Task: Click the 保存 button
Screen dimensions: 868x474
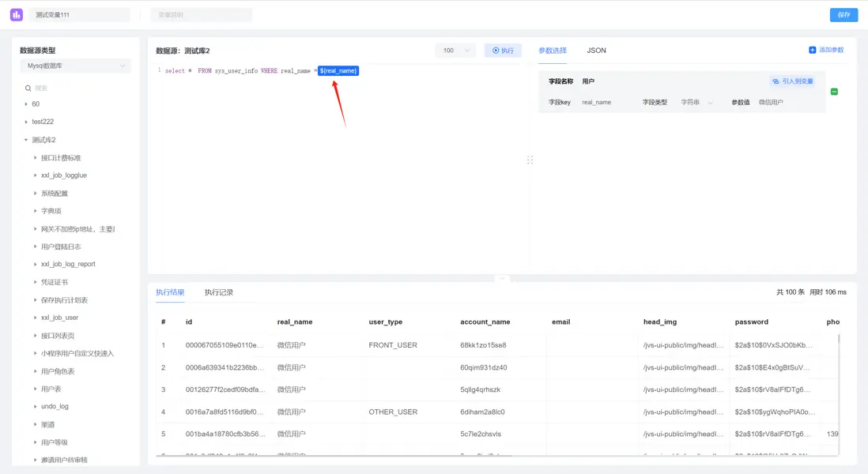Action: point(843,15)
